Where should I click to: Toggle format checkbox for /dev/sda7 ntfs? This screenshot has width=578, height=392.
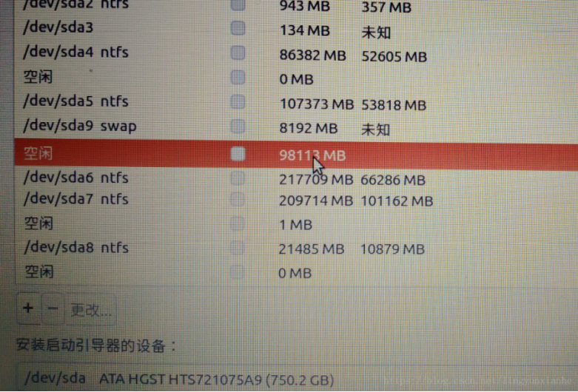click(238, 200)
